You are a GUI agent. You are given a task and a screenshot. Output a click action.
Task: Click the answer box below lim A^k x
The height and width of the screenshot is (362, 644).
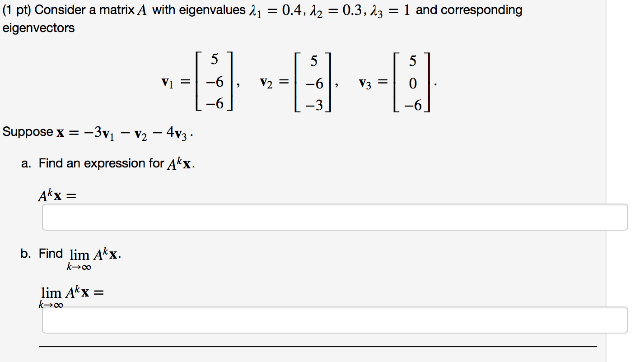click(x=334, y=321)
